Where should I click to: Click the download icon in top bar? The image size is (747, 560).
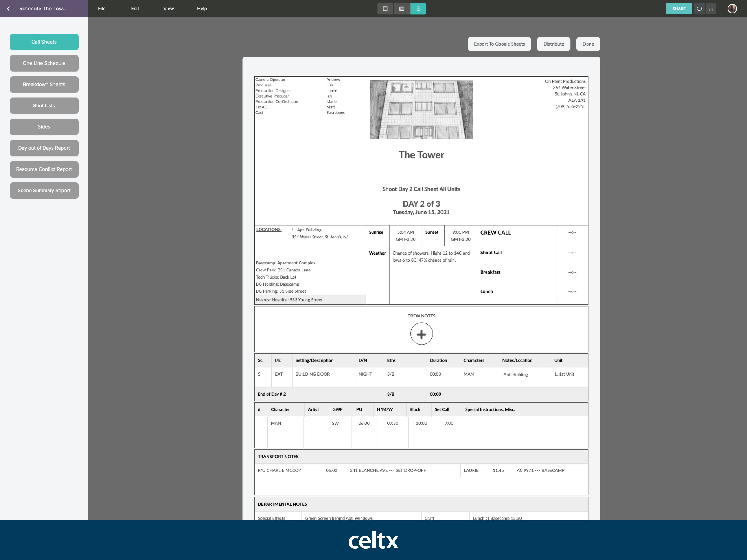711,9
